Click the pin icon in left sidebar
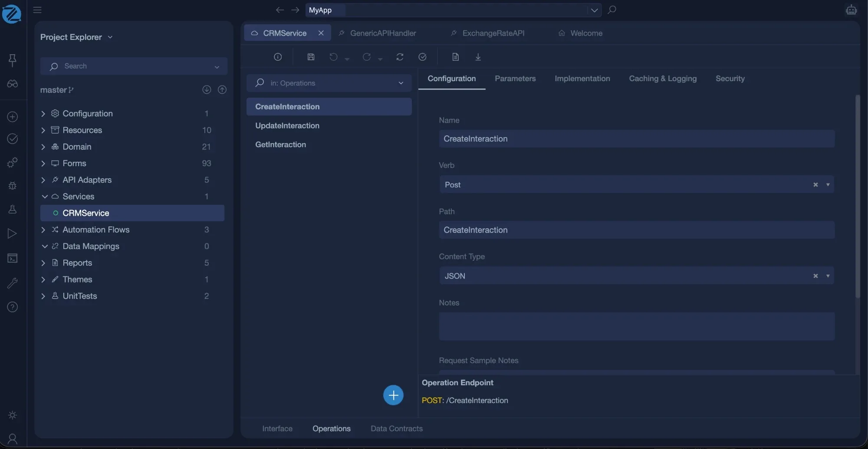 (x=13, y=60)
